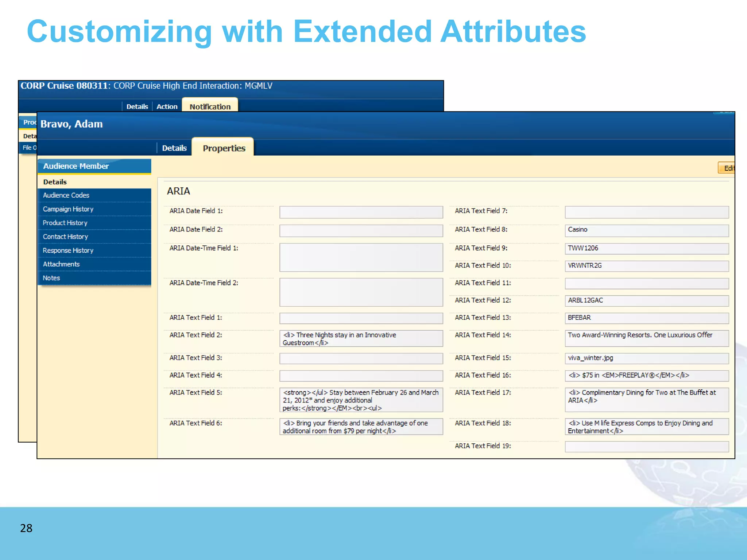Viewport: 747px width, 560px height.
Task: Click the ARIA Text Field 14 label
Action: pos(483,335)
